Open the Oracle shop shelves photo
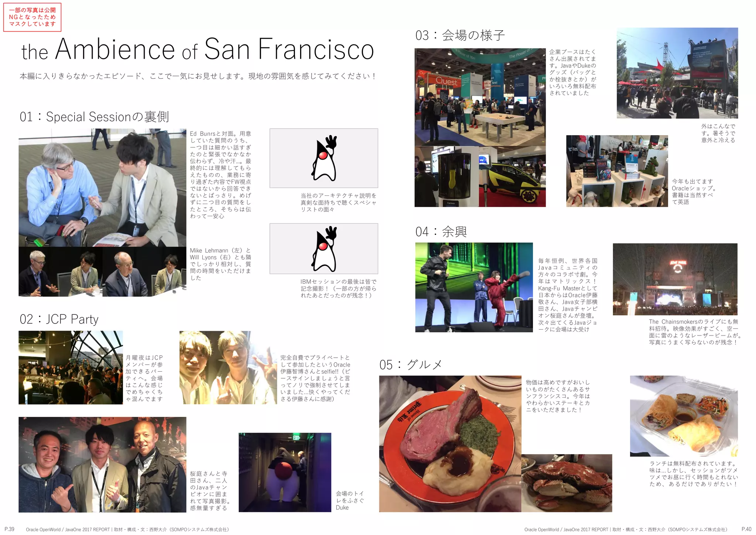Image resolution: width=756 pixels, height=535 pixels. pyautogui.click(x=617, y=171)
